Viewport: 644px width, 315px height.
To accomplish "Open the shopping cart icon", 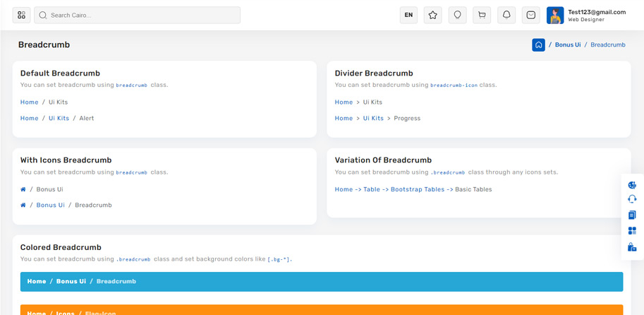I will coord(482,16).
